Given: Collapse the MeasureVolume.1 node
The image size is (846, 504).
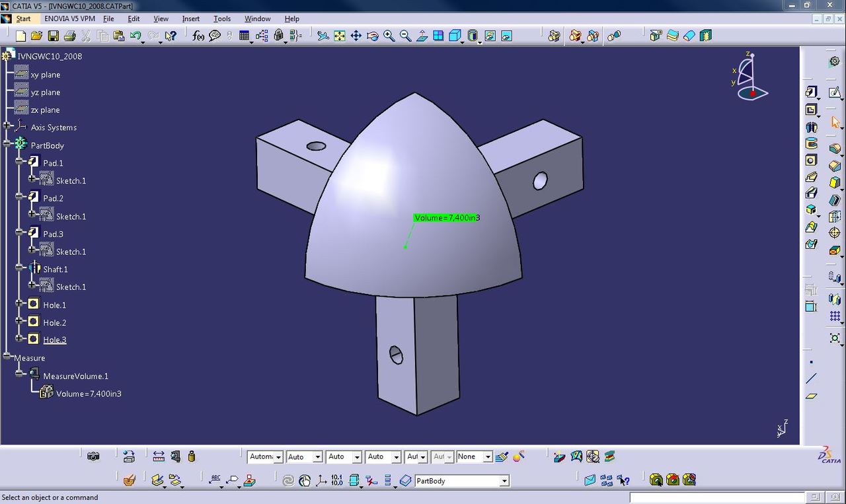Looking at the screenshot, I should coord(20,374).
